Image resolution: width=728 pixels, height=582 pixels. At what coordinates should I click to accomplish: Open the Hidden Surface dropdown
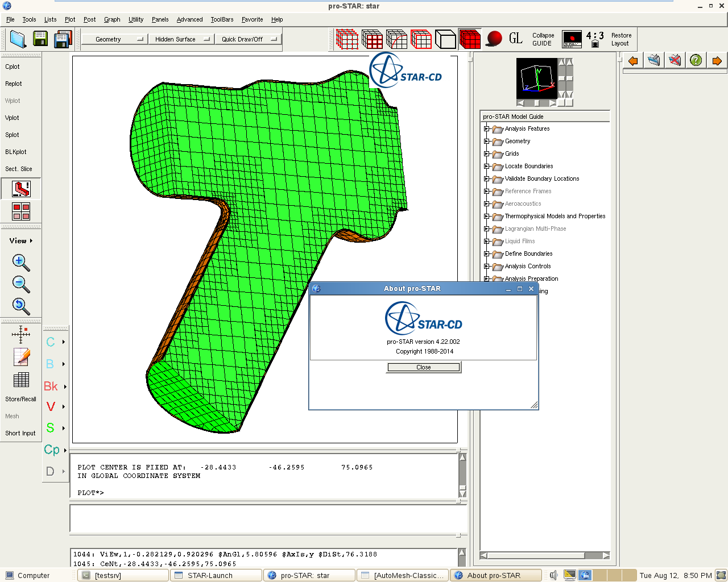tap(181, 39)
